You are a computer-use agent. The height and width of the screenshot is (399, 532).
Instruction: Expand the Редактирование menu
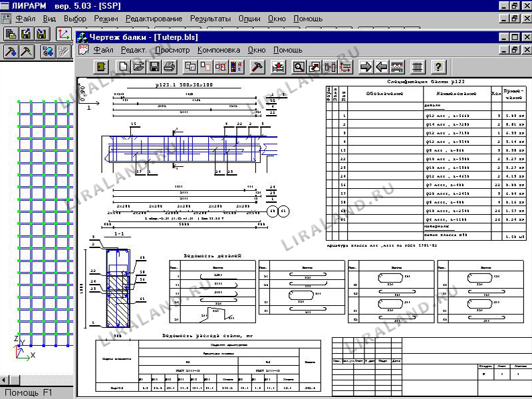pos(153,19)
